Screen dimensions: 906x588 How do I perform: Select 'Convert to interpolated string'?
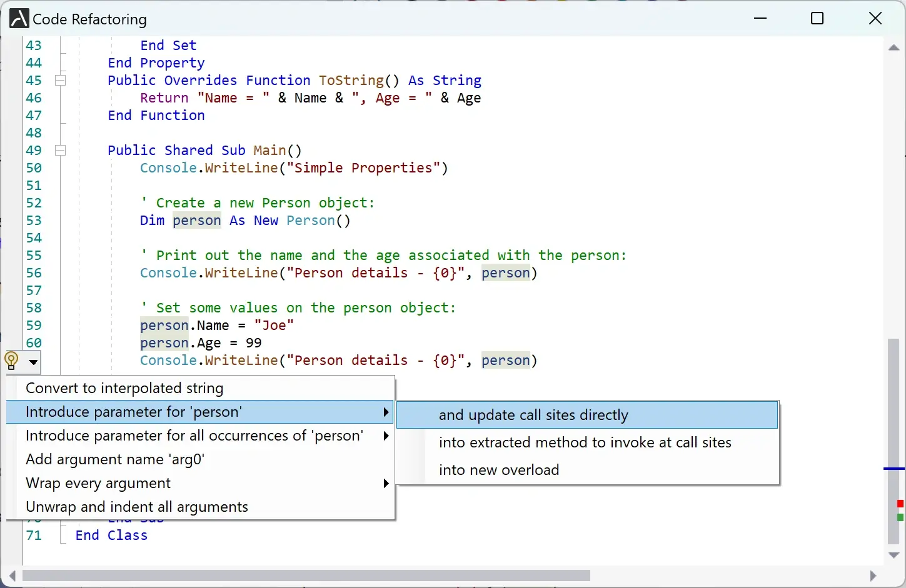pos(124,388)
